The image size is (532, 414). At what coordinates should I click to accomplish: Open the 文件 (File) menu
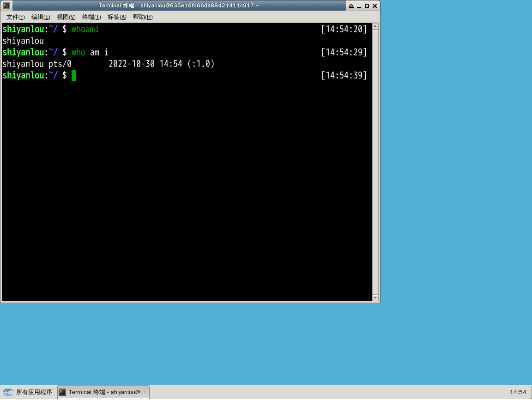click(16, 17)
